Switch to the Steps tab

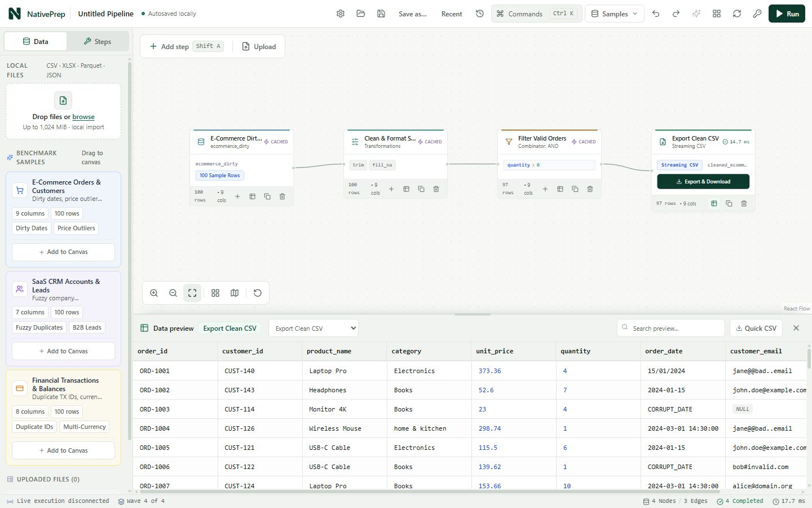pyautogui.click(x=98, y=41)
